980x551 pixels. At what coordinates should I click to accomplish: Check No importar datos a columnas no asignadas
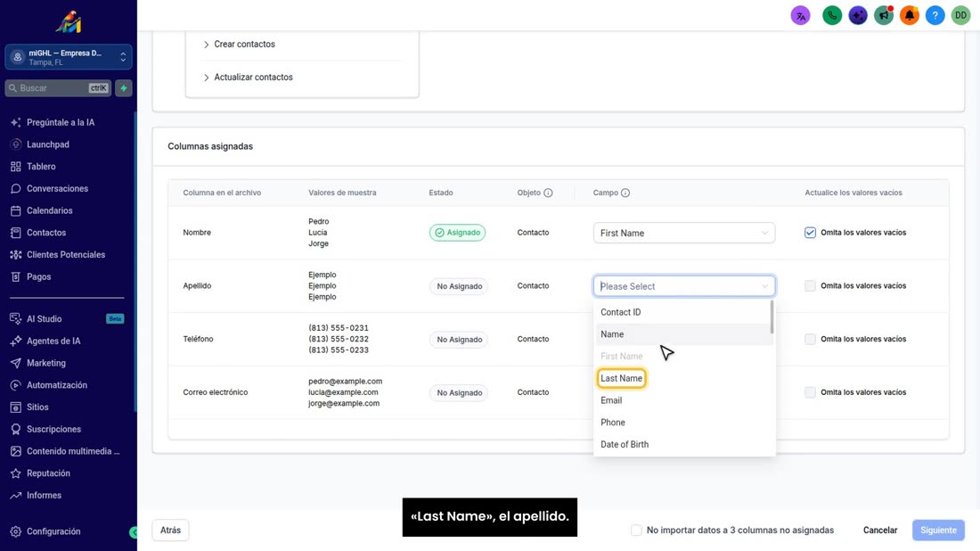tap(636, 530)
